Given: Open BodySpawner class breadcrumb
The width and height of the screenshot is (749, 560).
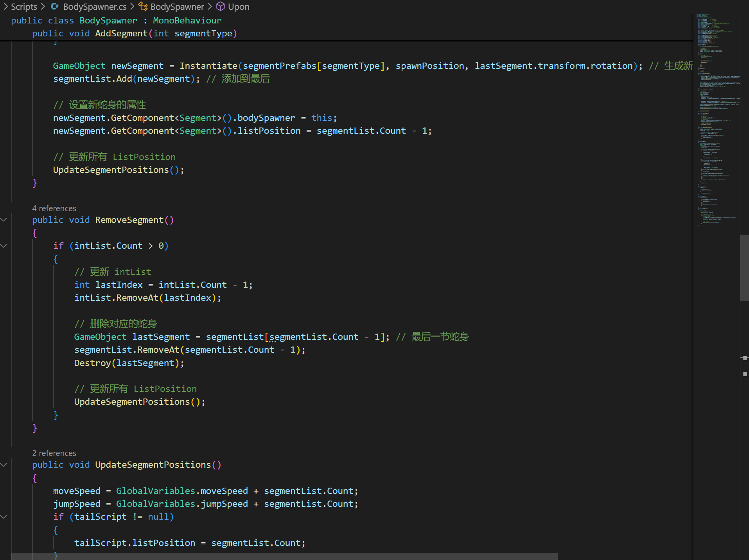Looking at the screenshot, I should pyautogui.click(x=177, y=7).
